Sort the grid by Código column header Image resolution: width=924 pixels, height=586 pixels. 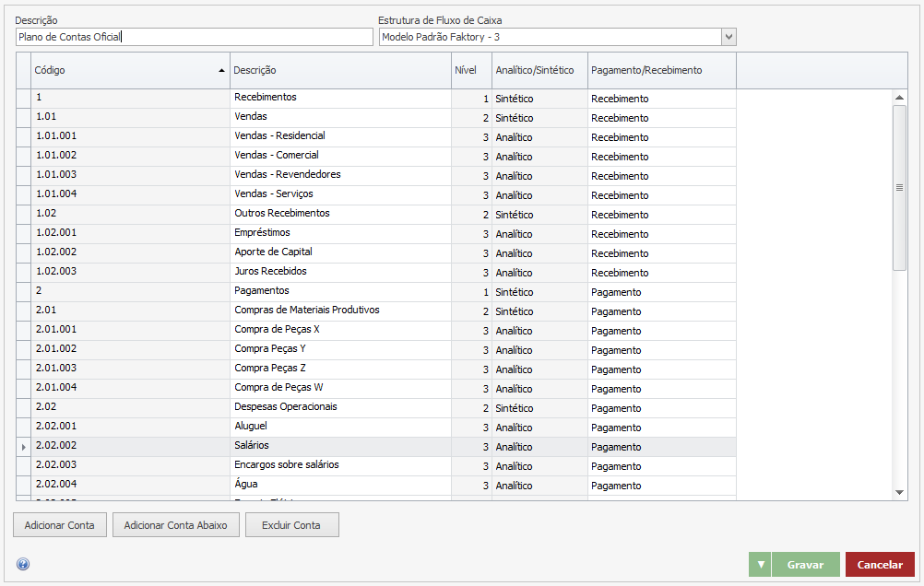129,71
